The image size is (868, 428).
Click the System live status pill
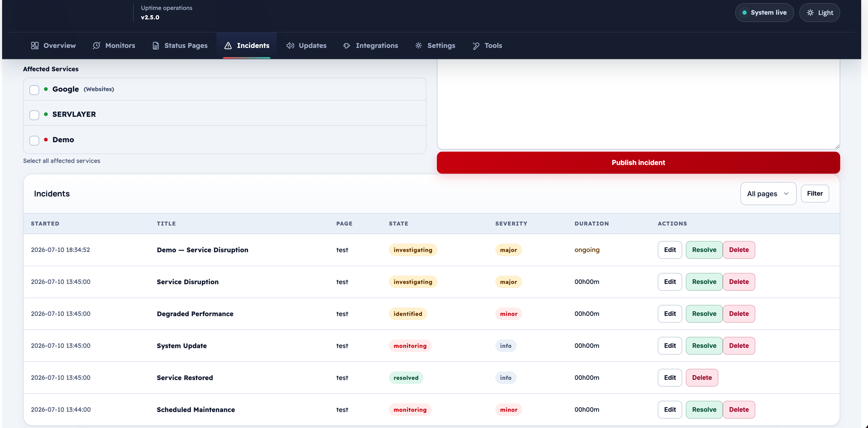764,13
